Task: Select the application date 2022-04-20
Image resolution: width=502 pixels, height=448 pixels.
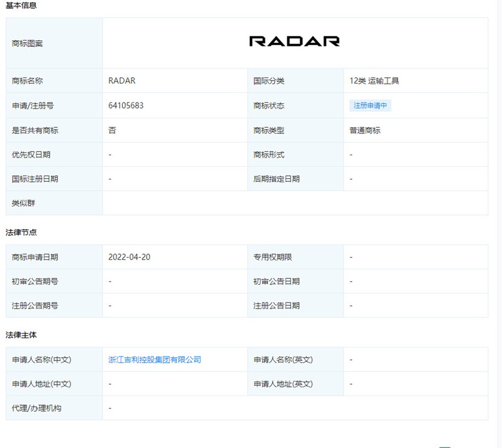Action: [x=129, y=257]
